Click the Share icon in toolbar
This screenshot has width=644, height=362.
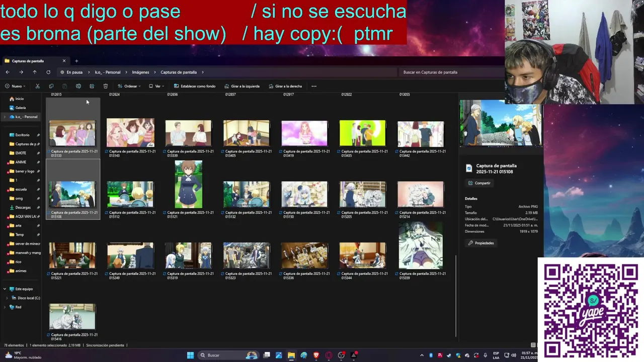pos(92,86)
